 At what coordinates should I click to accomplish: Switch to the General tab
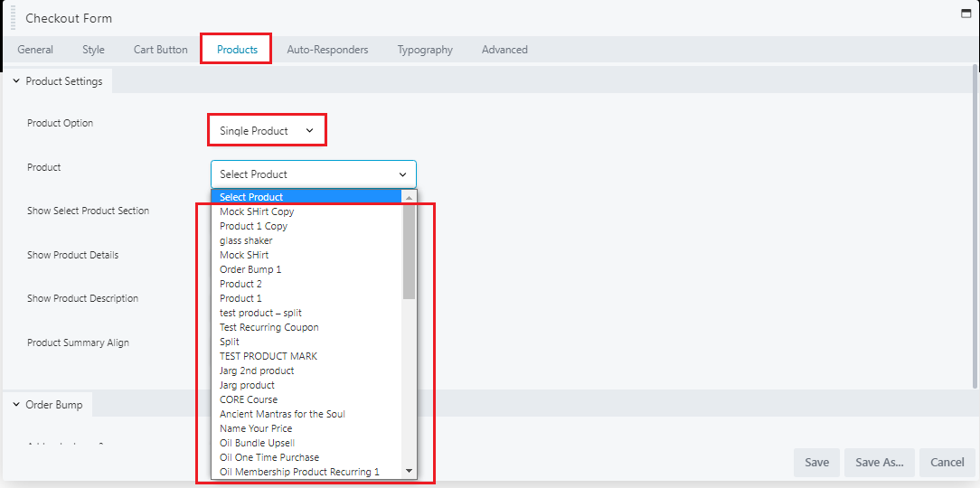coord(35,50)
